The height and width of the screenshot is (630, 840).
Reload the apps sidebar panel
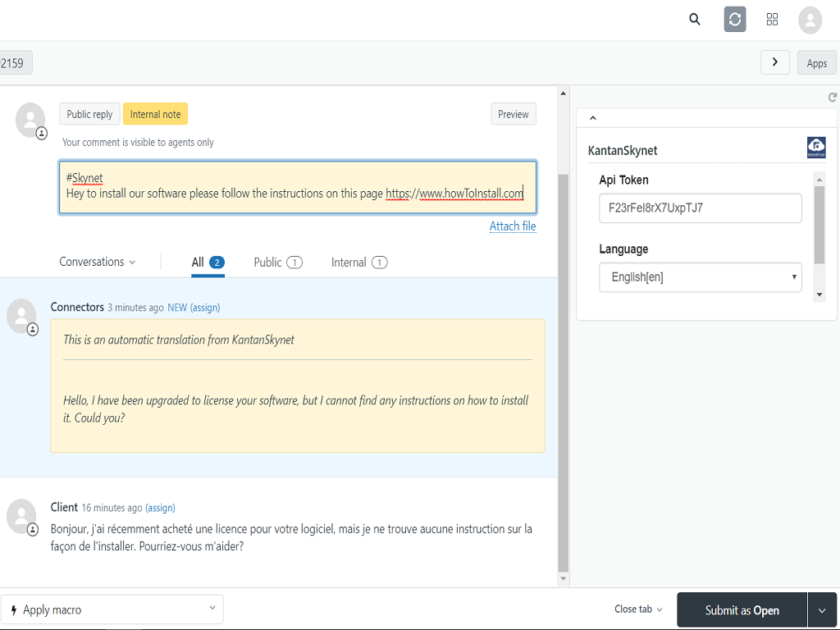point(832,98)
